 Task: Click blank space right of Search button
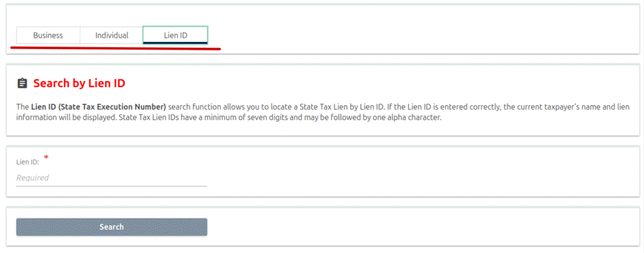pyautogui.click(x=409, y=227)
